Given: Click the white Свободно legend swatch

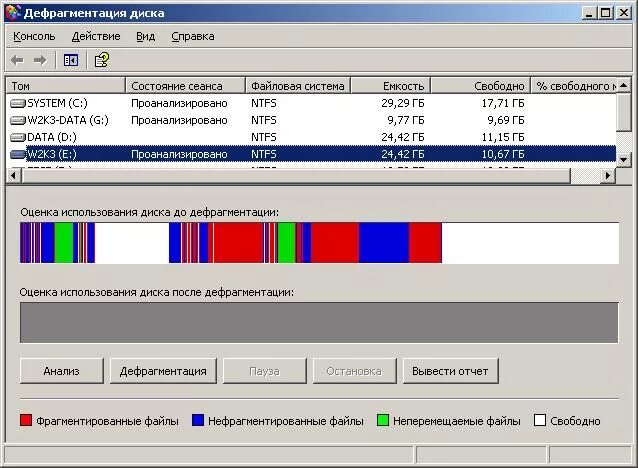Looking at the screenshot, I should click(540, 420).
